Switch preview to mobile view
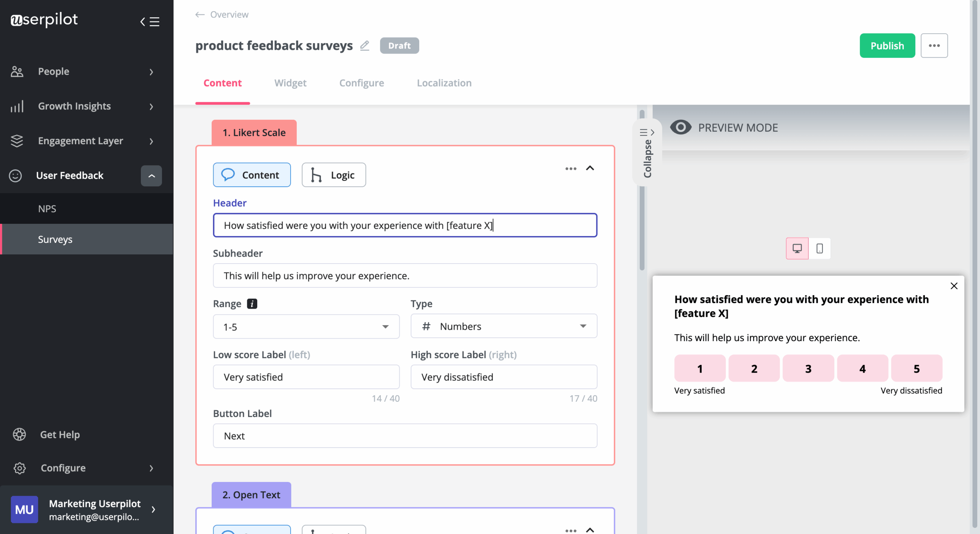Image resolution: width=980 pixels, height=534 pixels. coord(819,248)
